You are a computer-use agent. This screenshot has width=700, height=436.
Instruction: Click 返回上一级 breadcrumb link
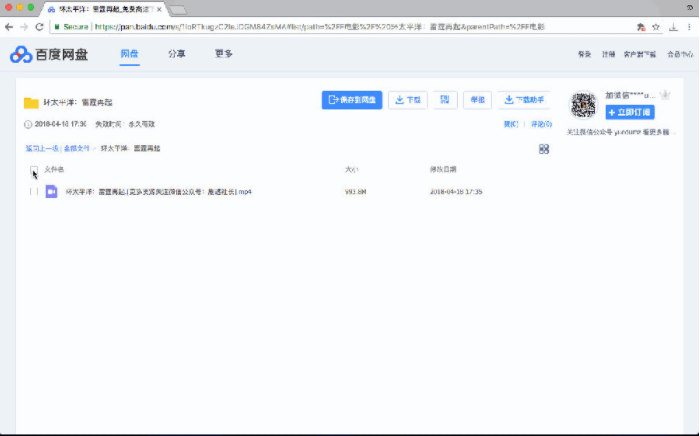click(x=42, y=148)
